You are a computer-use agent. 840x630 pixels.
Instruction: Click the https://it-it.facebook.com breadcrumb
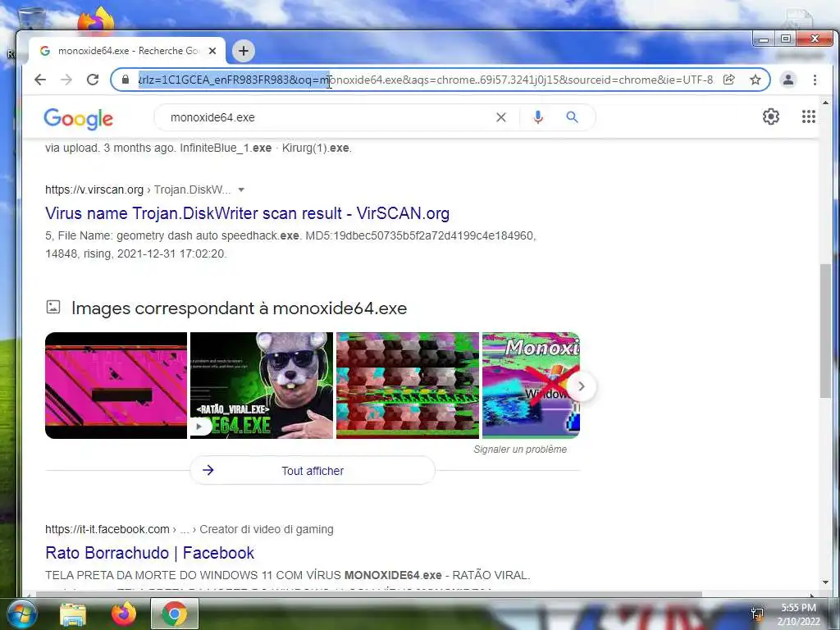107,529
